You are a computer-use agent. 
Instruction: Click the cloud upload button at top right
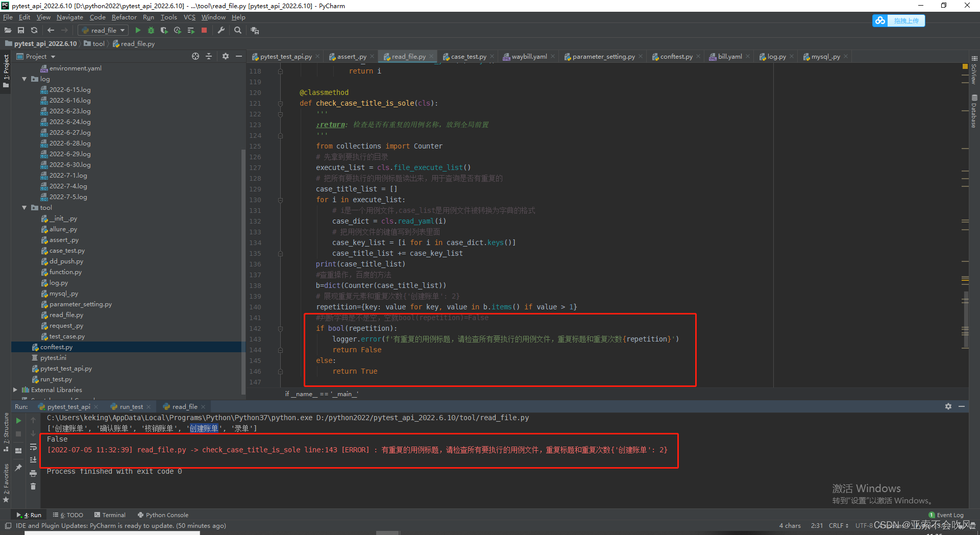coord(899,20)
